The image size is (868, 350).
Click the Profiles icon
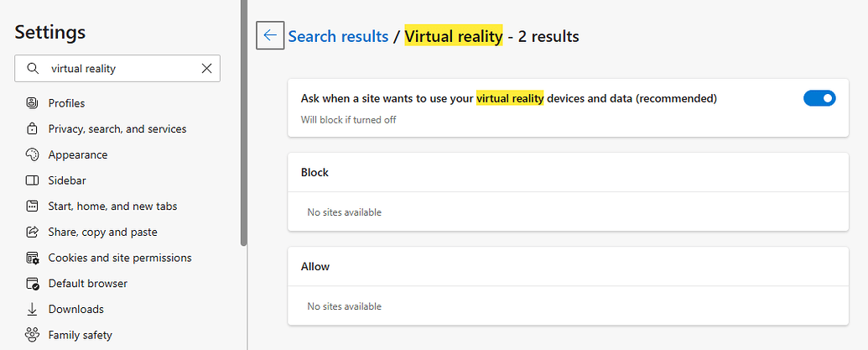click(33, 103)
